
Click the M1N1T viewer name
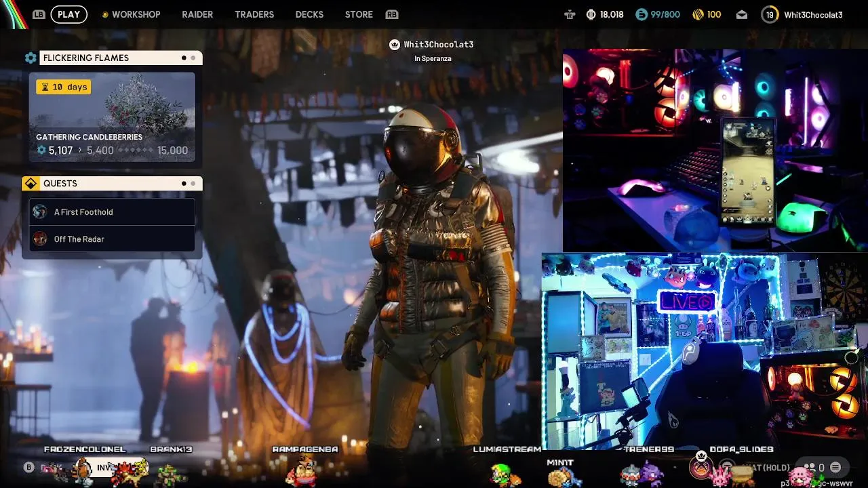tap(560, 462)
